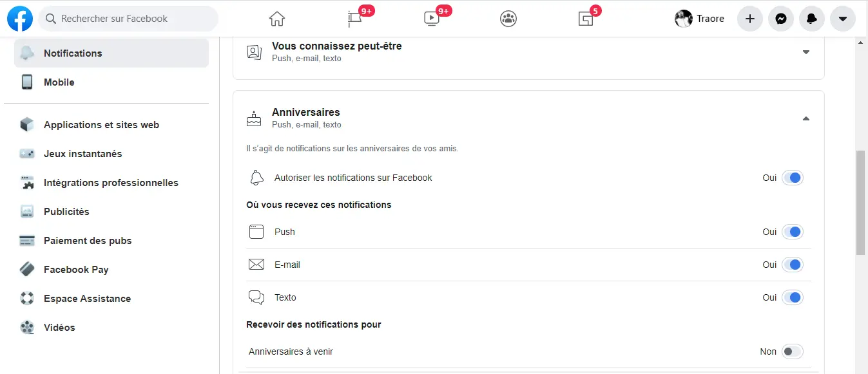Click the Traore profile name
This screenshot has height=374, width=868.
click(710, 19)
